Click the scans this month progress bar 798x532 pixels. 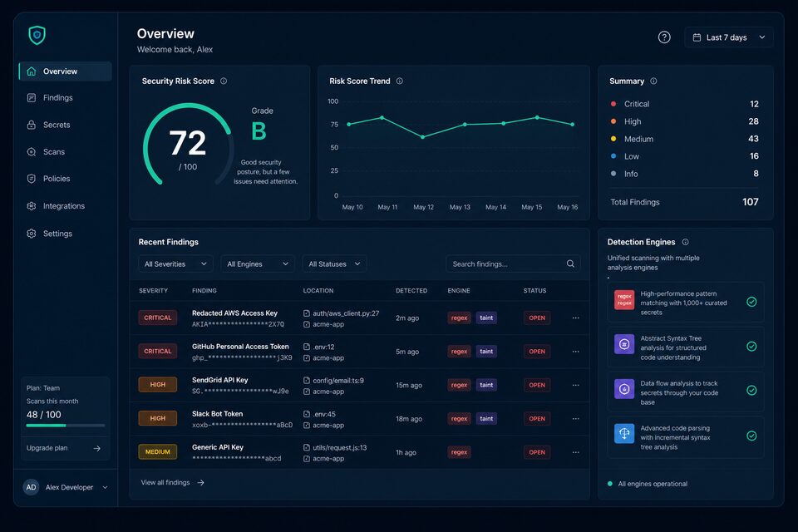66,425
